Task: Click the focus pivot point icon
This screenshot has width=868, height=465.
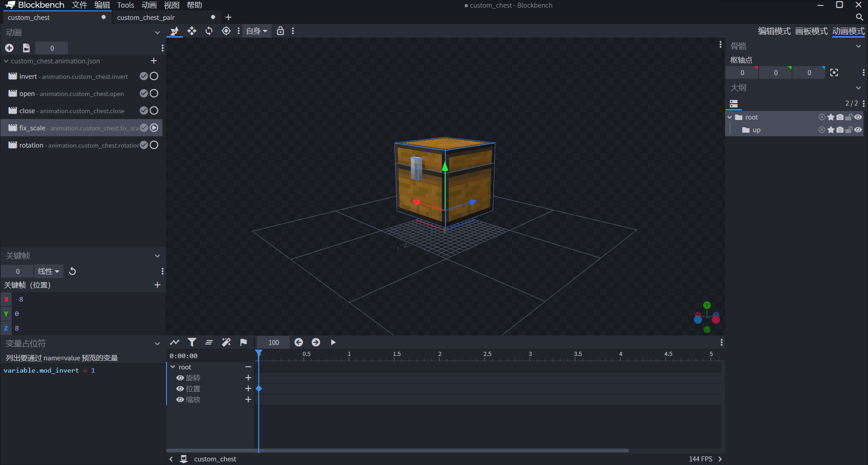Action: [x=834, y=72]
